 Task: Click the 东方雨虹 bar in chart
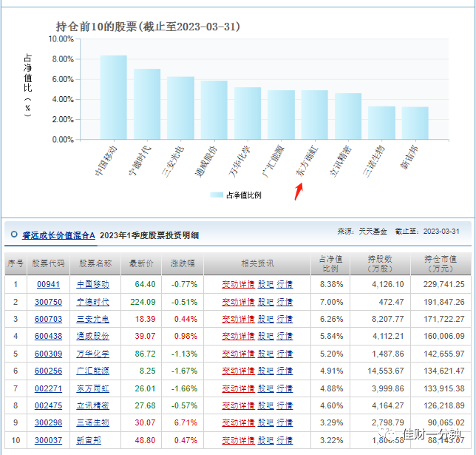[315, 115]
